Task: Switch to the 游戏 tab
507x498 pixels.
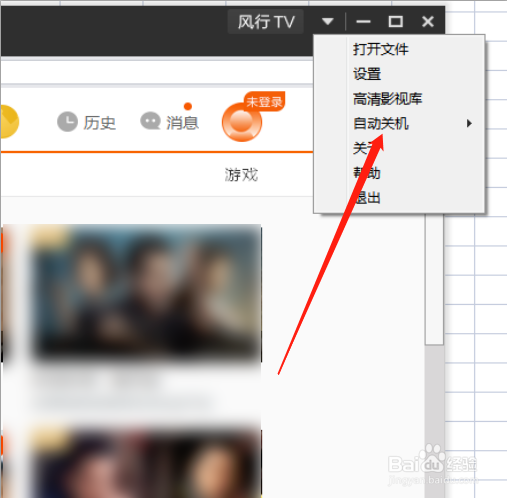Action: [x=241, y=175]
